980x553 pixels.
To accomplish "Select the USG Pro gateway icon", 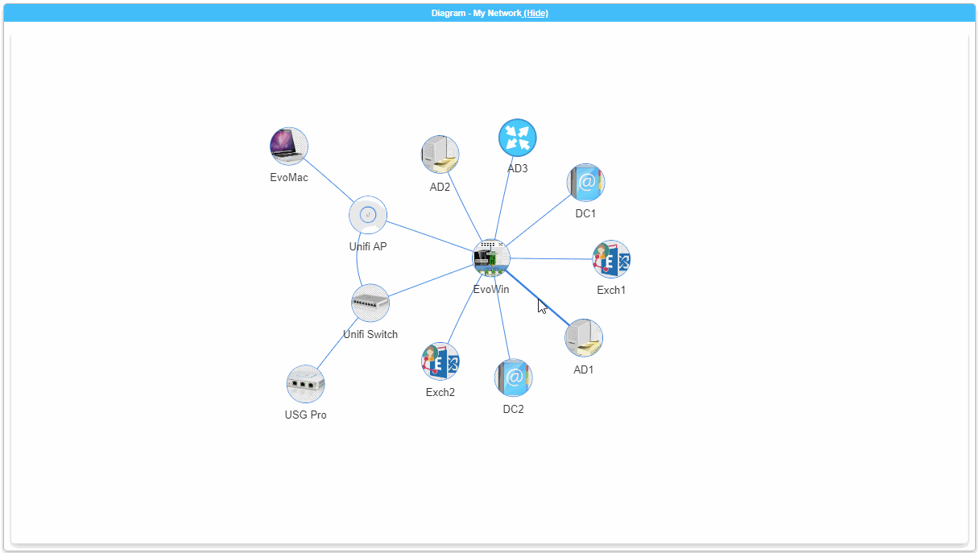I will pos(304,383).
